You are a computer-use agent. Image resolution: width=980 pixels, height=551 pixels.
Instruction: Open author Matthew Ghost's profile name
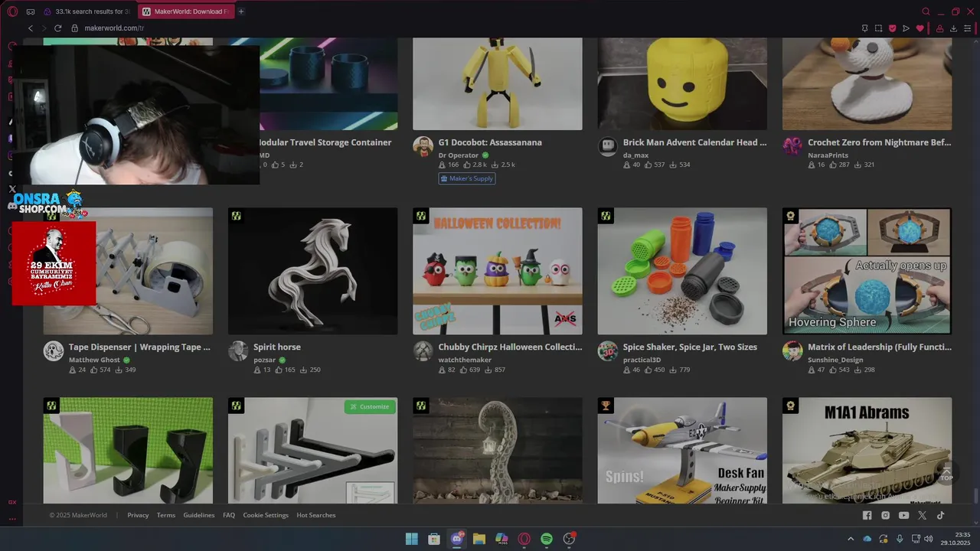[x=94, y=360]
